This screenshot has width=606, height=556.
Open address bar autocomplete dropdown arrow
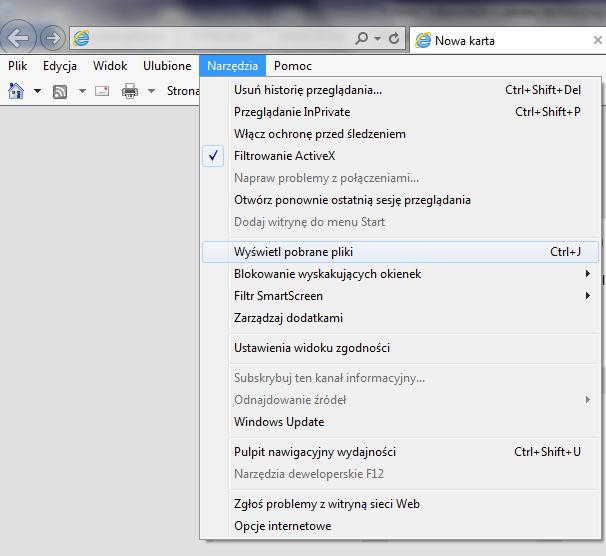pos(378,38)
